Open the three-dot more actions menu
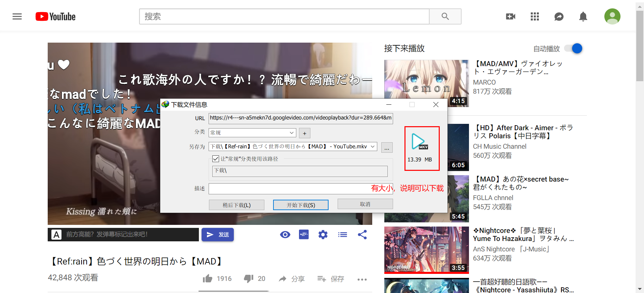Image resolution: width=644 pixels, height=293 pixels. tap(362, 279)
